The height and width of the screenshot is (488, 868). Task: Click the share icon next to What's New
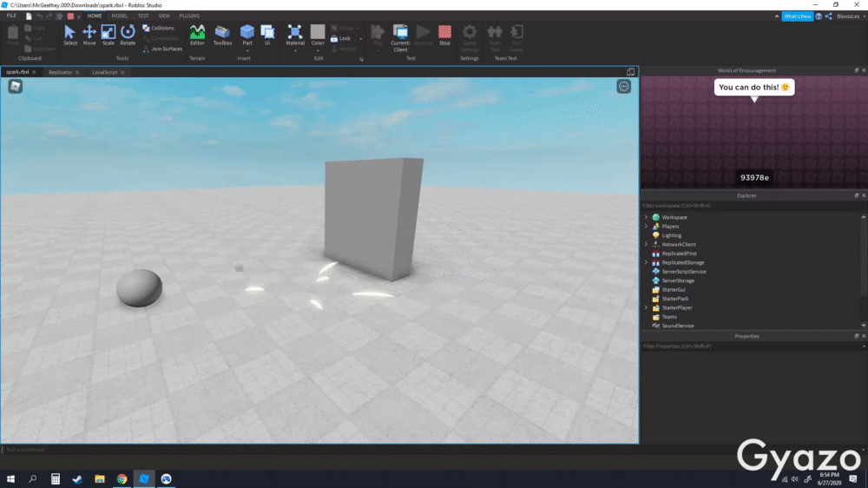tap(829, 16)
